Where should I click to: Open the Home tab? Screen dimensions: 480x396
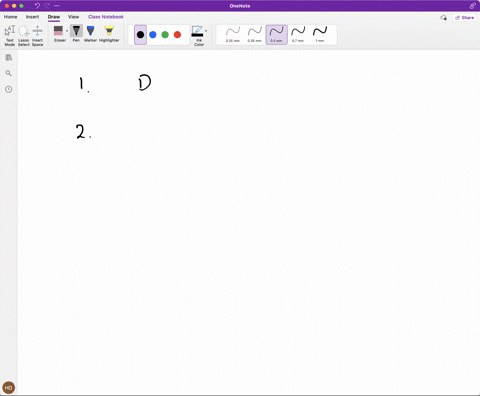tap(10, 17)
